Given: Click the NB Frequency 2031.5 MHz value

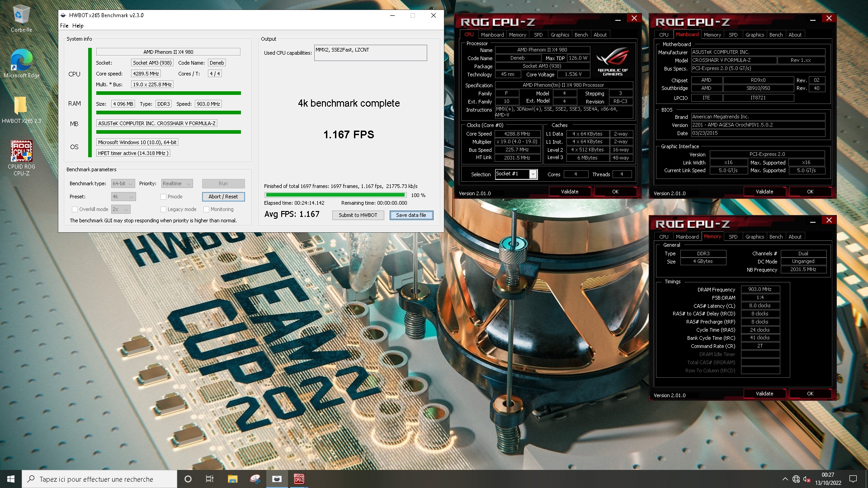Looking at the screenshot, I should 803,269.
